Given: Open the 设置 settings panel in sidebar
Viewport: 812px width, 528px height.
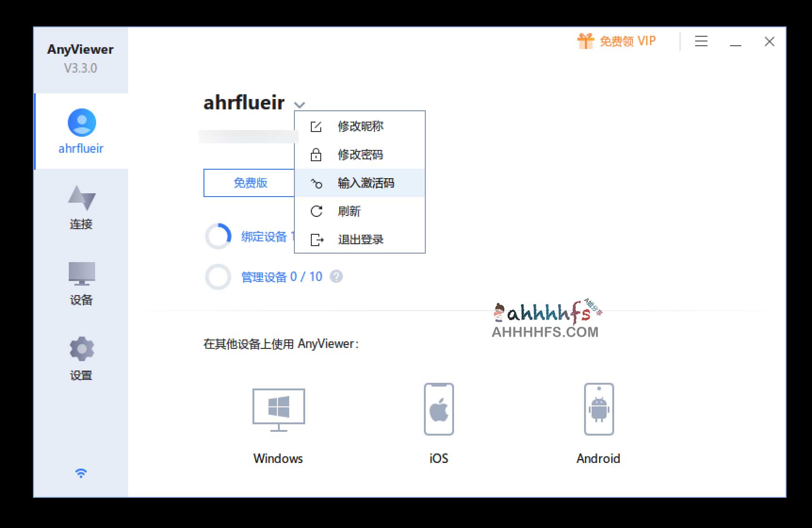Looking at the screenshot, I should (x=81, y=358).
